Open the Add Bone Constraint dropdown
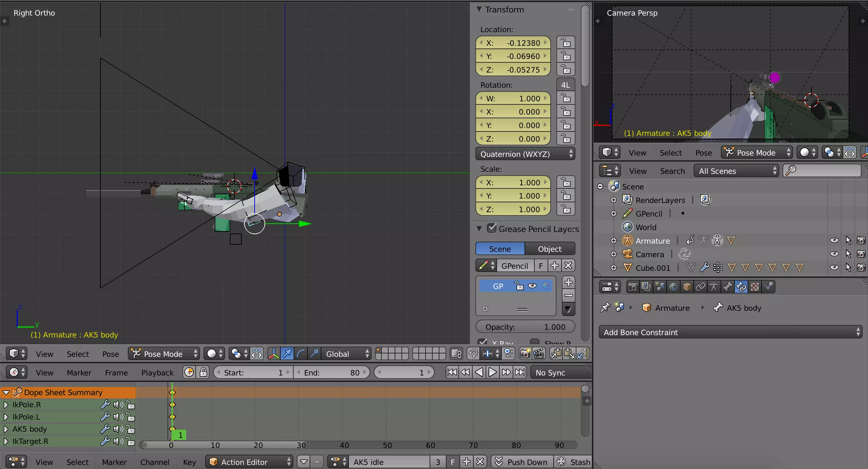This screenshot has height=469, width=868. (730, 332)
